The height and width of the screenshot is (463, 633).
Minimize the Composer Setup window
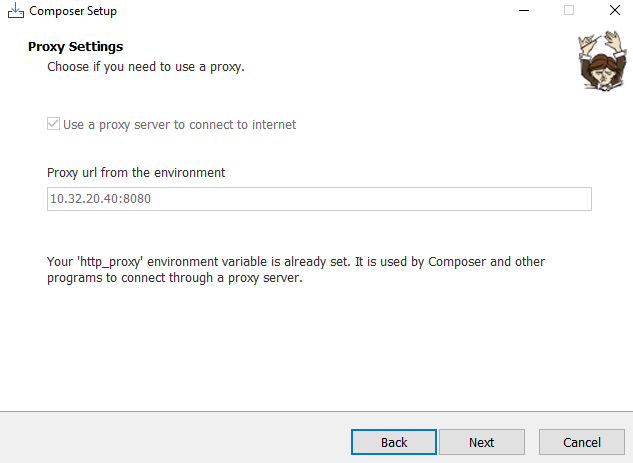click(x=522, y=11)
